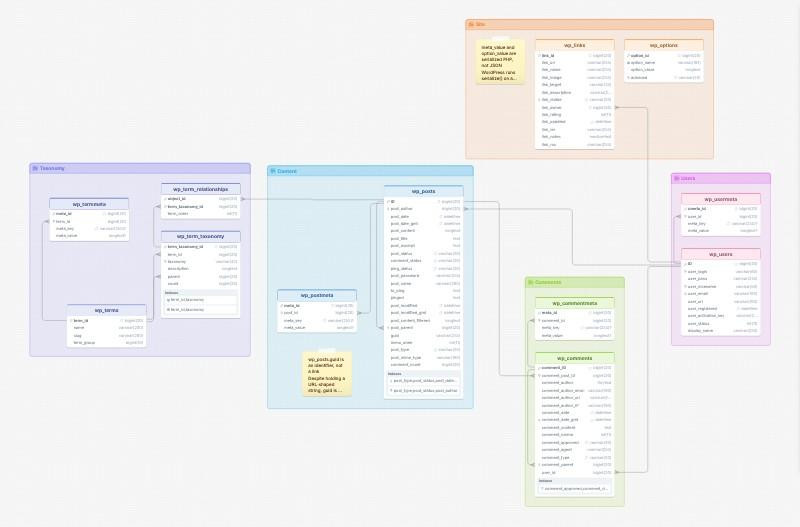
Task: Select the wp_links table header
Action: coord(574,45)
